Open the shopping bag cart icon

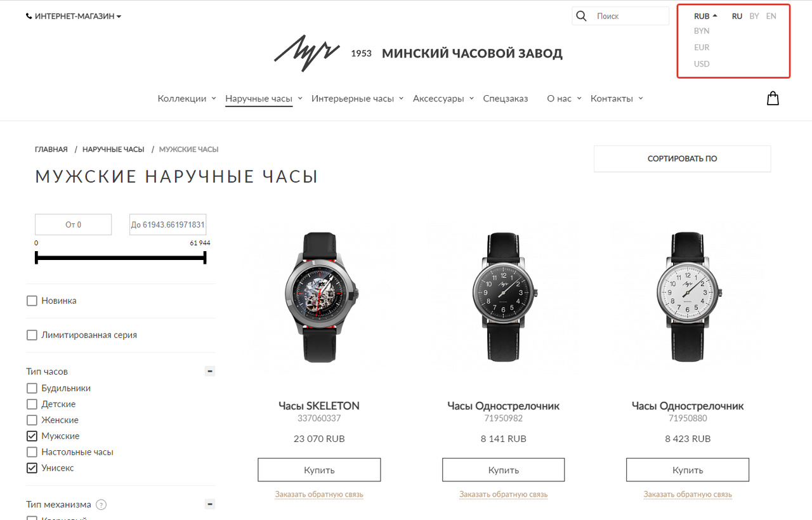[773, 98]
